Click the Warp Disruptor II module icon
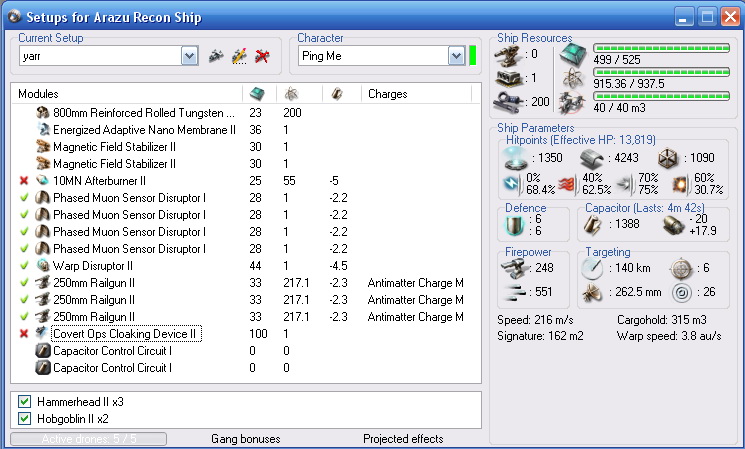The image size is (745, 449). tap(43, 266)
